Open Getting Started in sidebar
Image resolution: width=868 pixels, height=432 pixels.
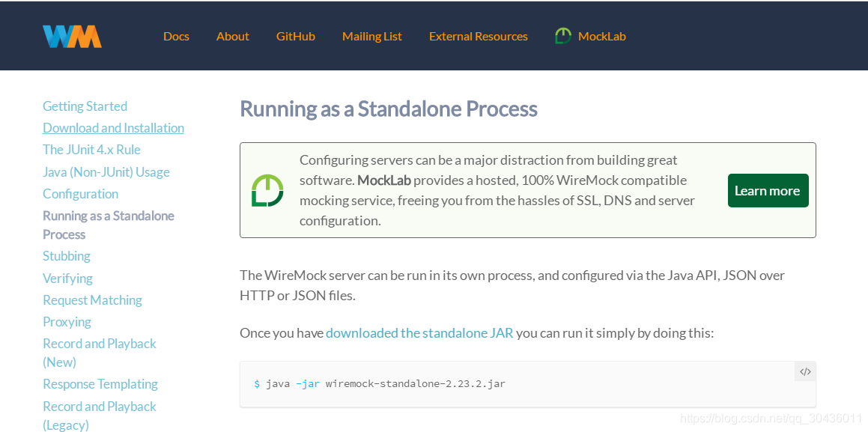point(85,106)
